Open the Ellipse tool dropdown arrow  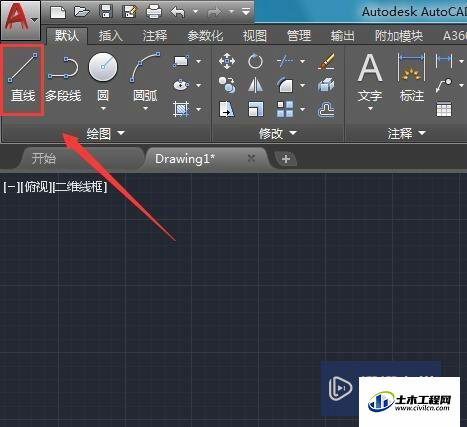click(x=199, y=86)
